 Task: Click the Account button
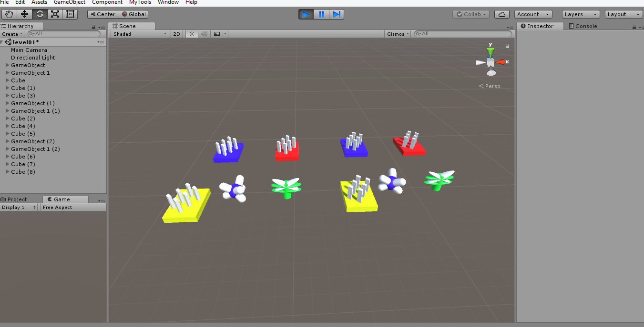(x=532, y=14)
